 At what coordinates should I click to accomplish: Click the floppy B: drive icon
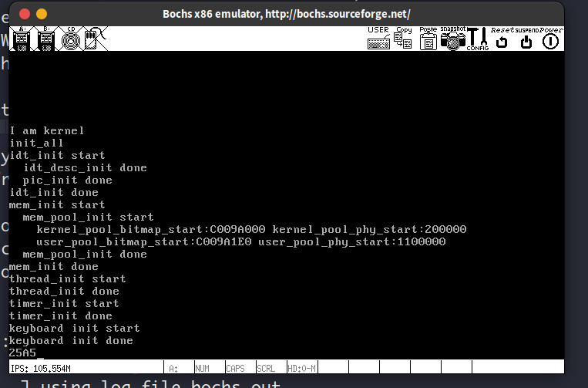tap(46, 39)
